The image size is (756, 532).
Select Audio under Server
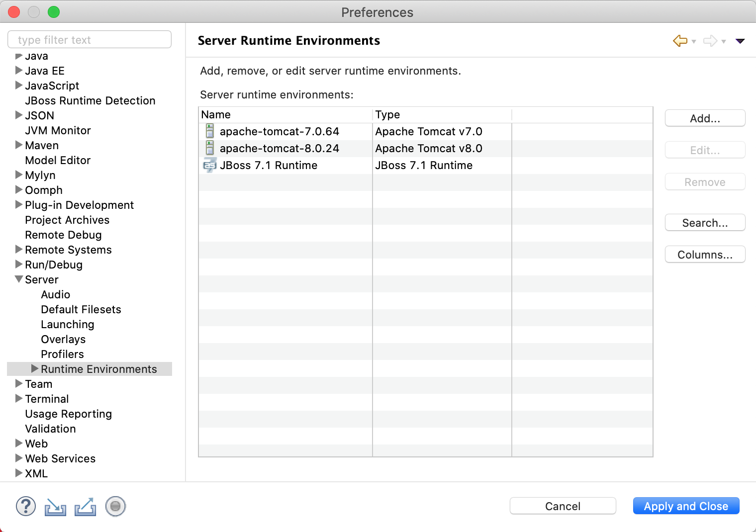pos(56,294)
